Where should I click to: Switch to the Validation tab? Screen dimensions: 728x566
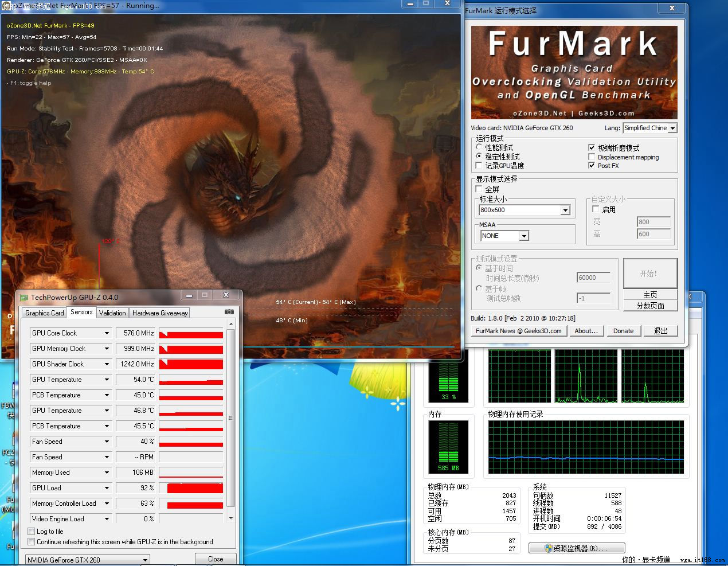click(x=112, y=313)
